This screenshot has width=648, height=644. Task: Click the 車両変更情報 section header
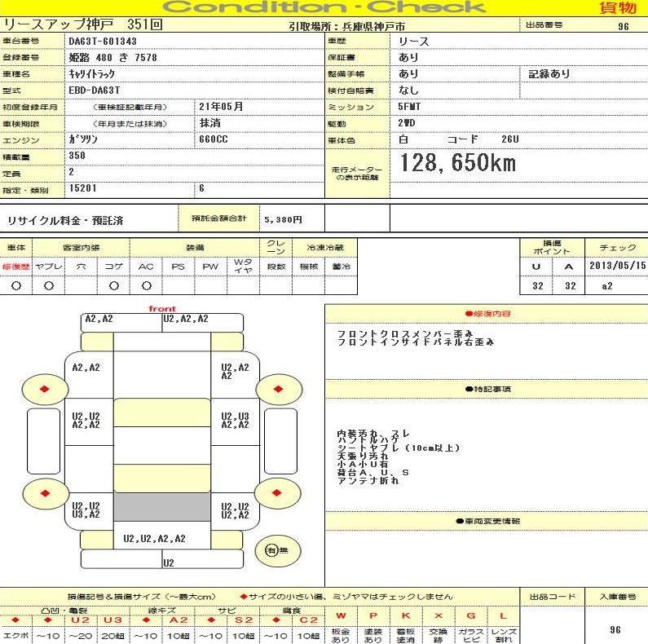(487, 521)
